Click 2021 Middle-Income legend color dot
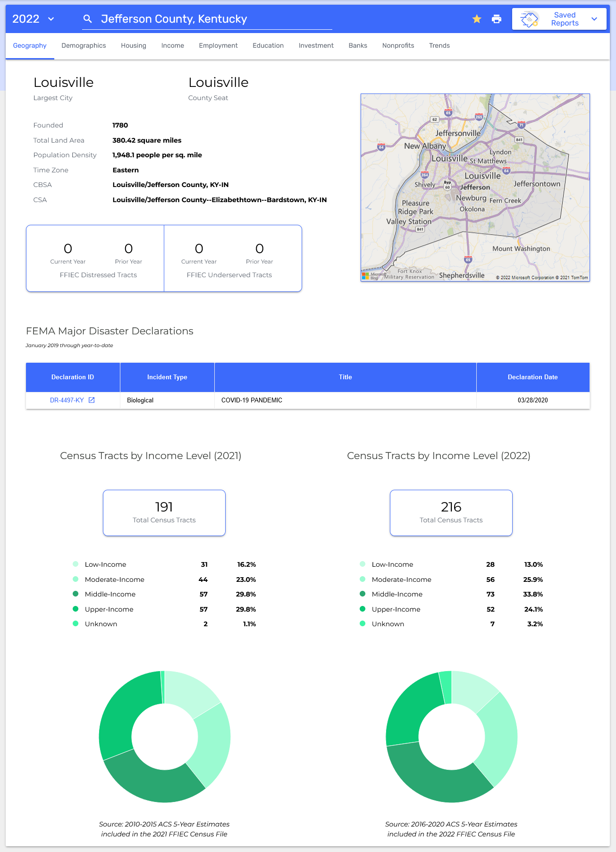The width and height of the screenshot is (616, 852). 76,594
